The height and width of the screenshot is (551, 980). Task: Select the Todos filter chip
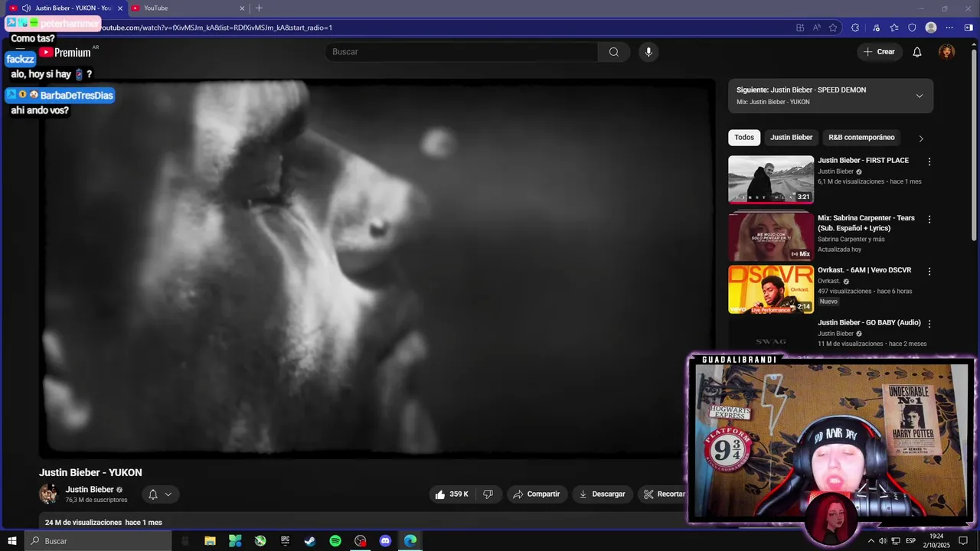click(x=744, y=138)
